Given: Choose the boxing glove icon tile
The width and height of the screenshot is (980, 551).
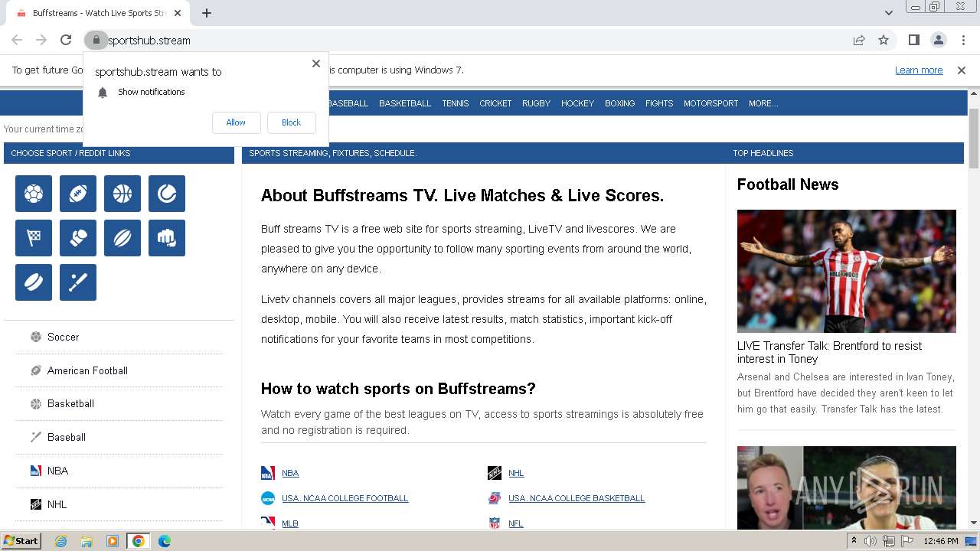Looking at the screenshot, I should (78, 238).
